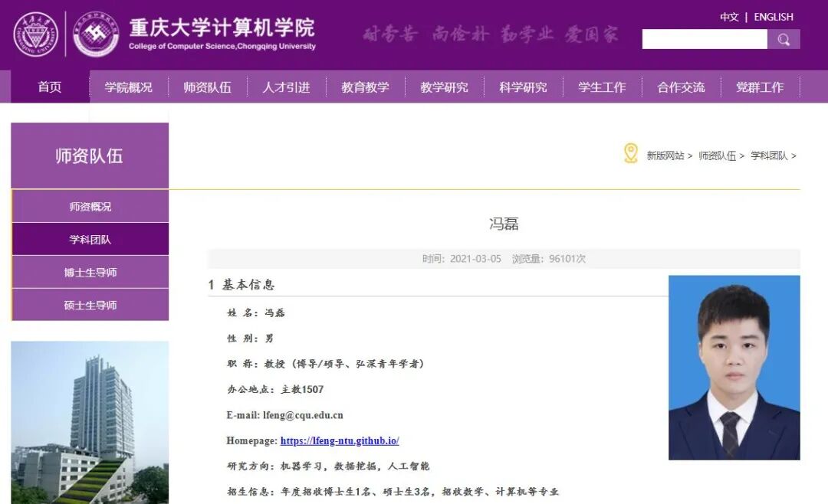Open the 师资队伍 navigation menu item
828x504 pixels.
click(208, 87)
